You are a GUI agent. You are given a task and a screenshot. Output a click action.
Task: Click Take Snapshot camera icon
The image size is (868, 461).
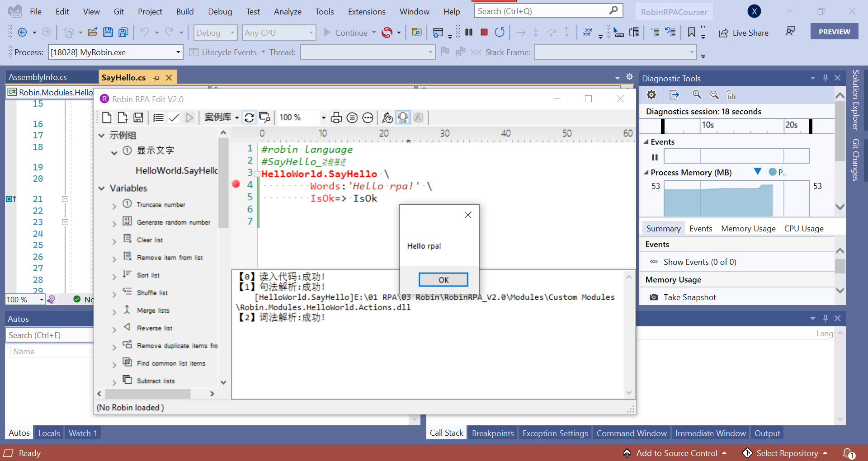tap(654, 297)
